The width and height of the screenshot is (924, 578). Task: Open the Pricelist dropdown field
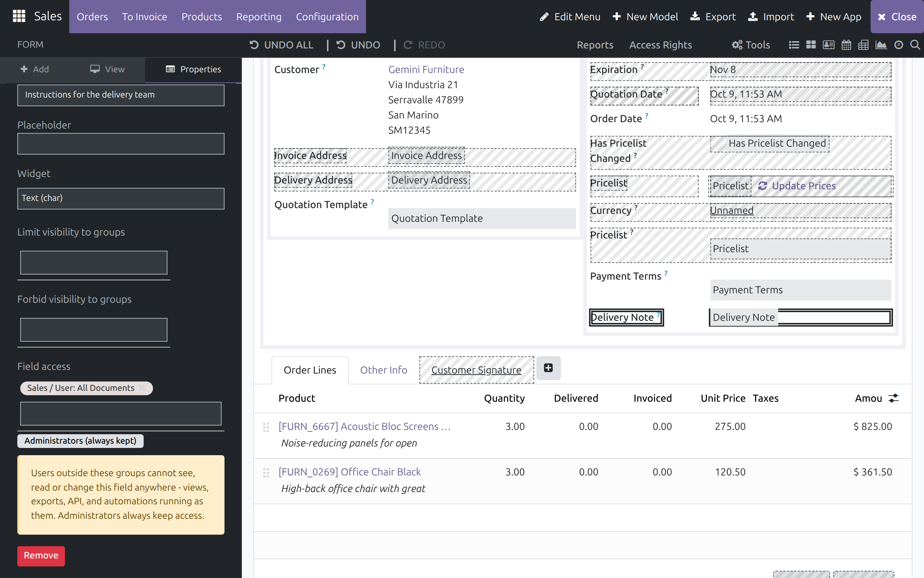point(801,249)
